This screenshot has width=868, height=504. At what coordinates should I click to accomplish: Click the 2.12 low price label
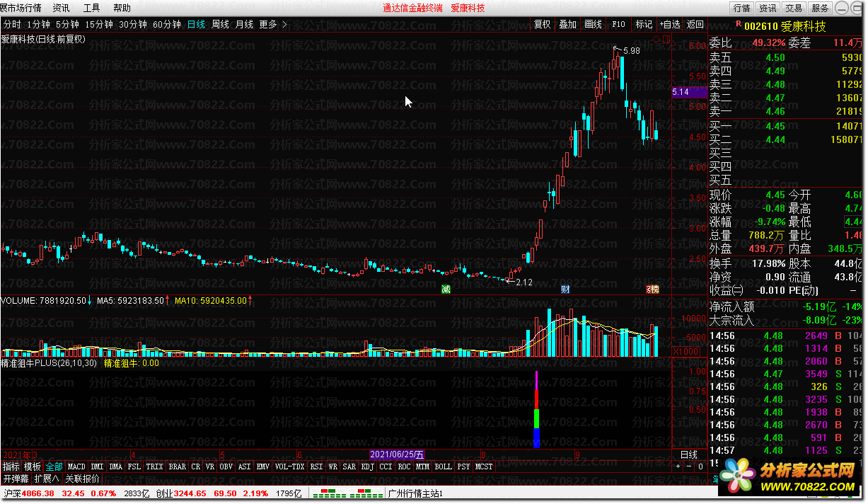(523, 282)
